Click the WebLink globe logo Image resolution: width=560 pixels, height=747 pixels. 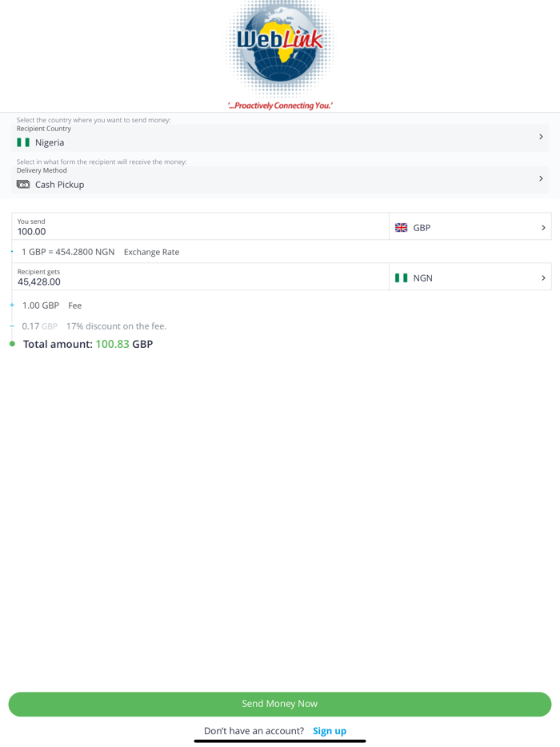278,48
